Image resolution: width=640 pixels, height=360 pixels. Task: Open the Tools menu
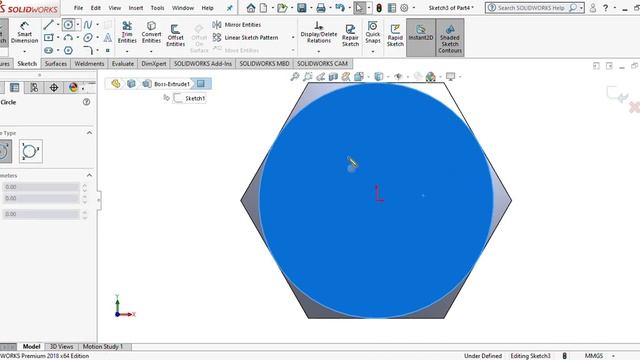pos(157,8)
